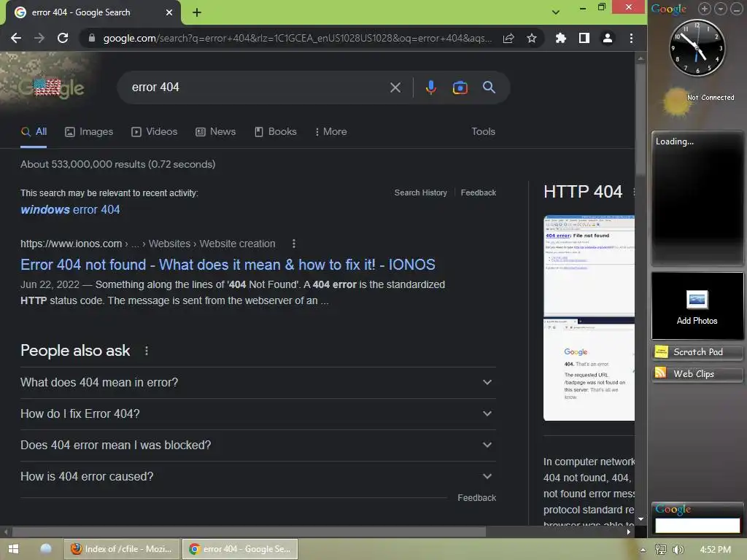The image size is (747, 560).
Task: Click Add Photos gadget
Action: [697, 306]
